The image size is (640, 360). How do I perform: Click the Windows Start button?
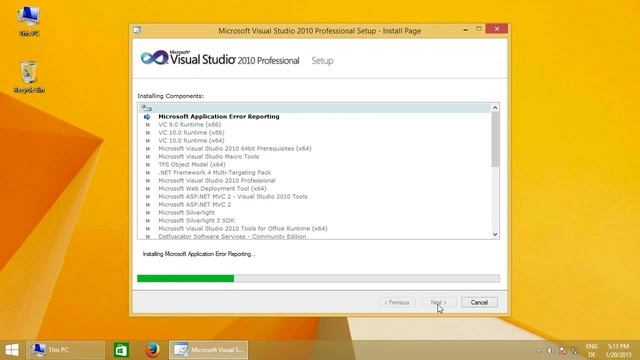click(12, 350)
